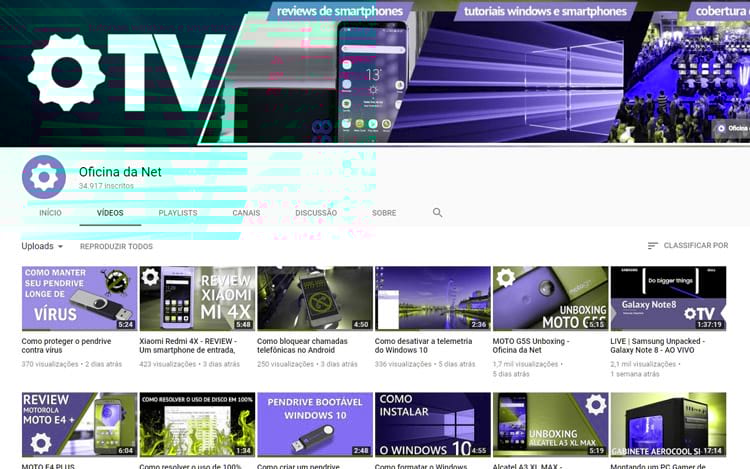Play the Como instalar o Windows 10 thumbnail
Image resolution: width=750 pixels, height=469 pixels.
pos(432,425)
